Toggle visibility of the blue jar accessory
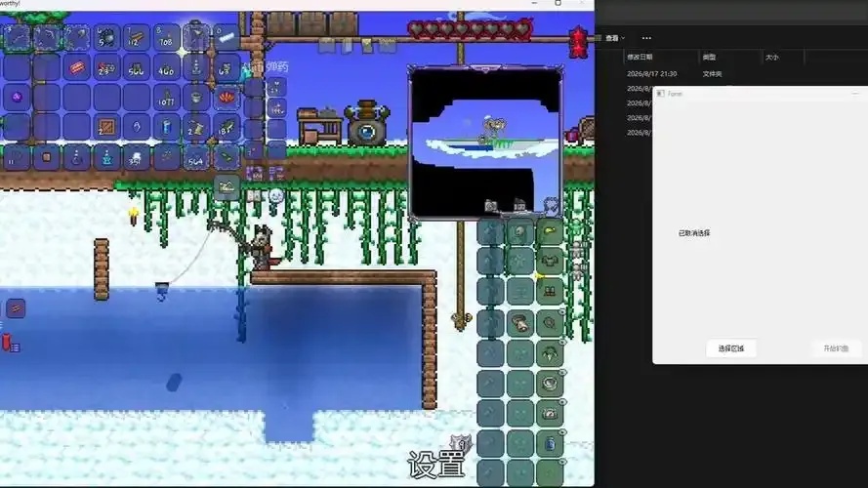868x488 pixels. (561, 432)
